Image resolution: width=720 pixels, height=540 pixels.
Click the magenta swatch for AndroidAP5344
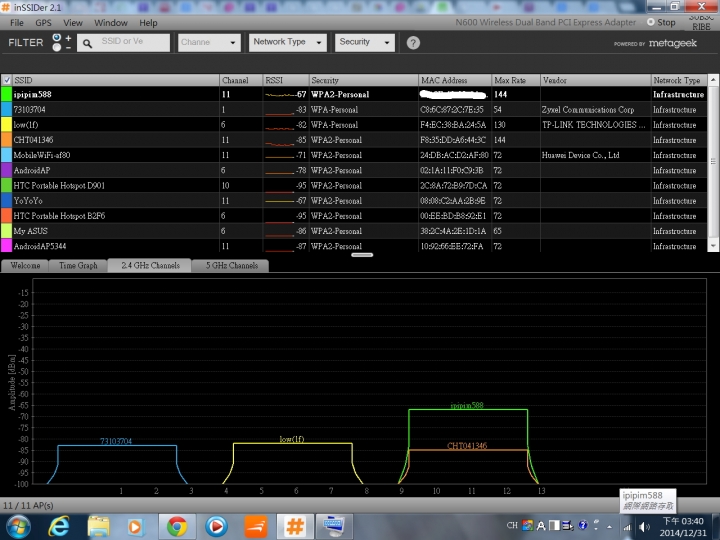(6, 246)
